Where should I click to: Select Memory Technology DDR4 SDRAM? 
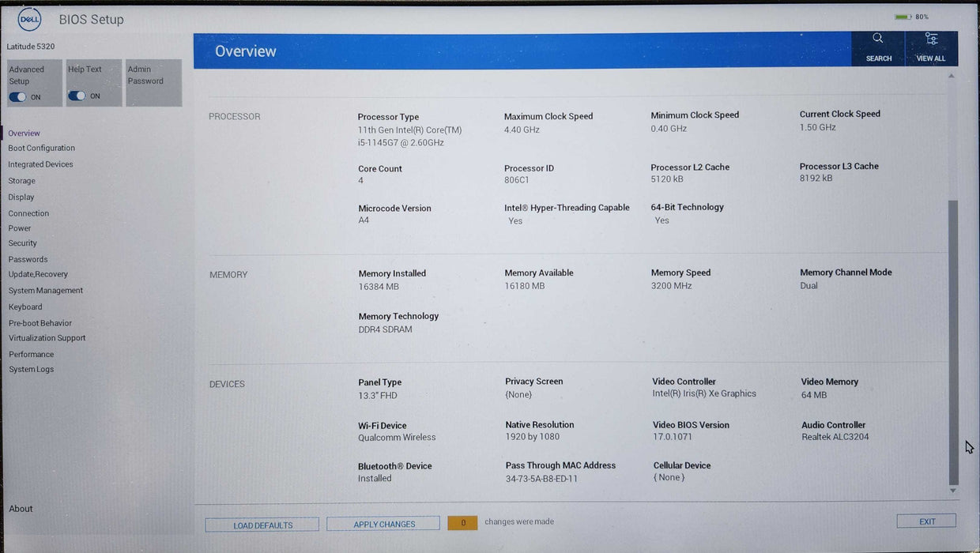tap(386, 329)
